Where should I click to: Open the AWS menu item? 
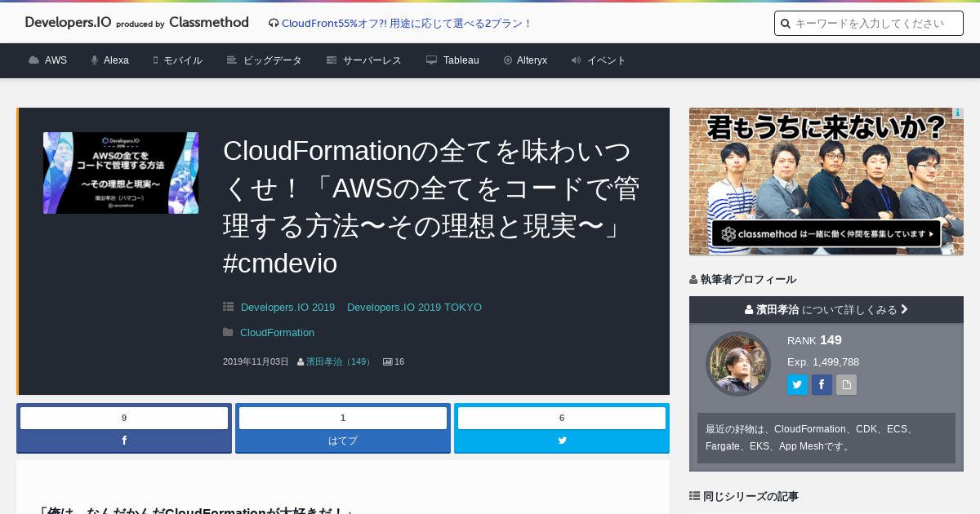pos(48,60)
